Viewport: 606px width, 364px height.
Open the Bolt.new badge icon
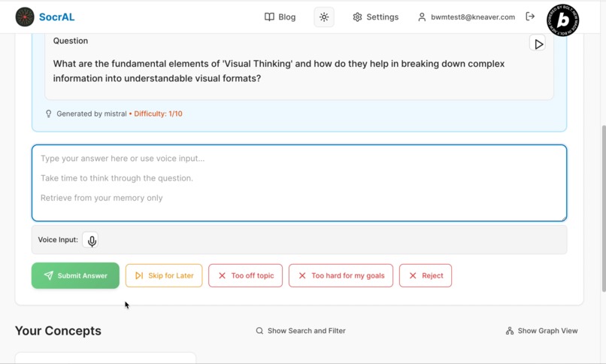[x=562, y=20]
